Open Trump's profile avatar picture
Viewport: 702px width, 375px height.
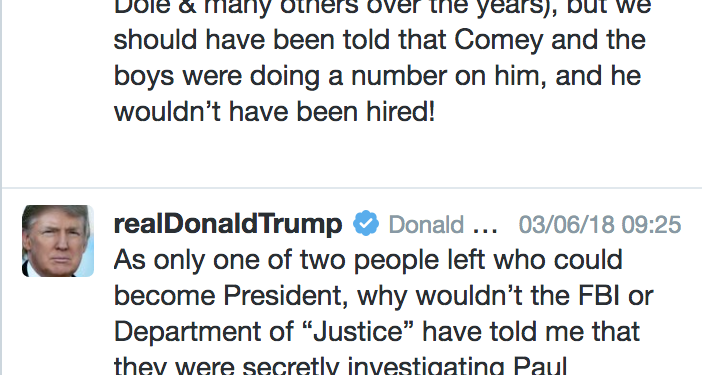(x=58, y=241)
